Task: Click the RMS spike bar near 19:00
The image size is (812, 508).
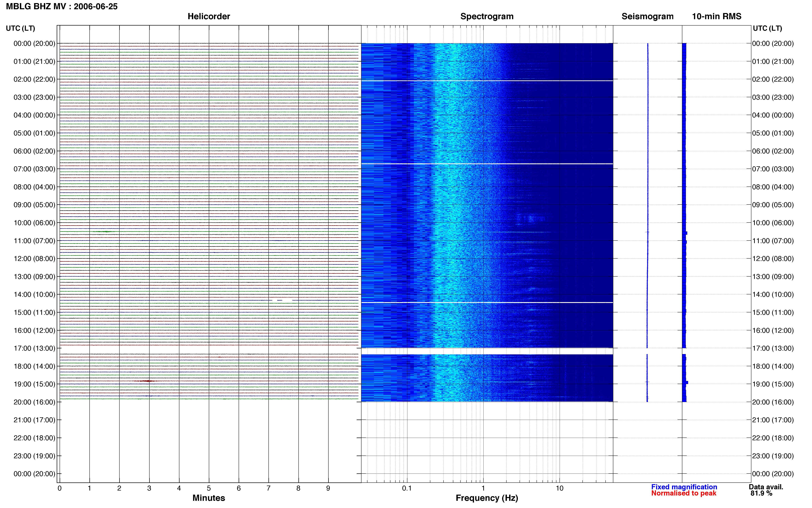Action: (x=685, y=382)
